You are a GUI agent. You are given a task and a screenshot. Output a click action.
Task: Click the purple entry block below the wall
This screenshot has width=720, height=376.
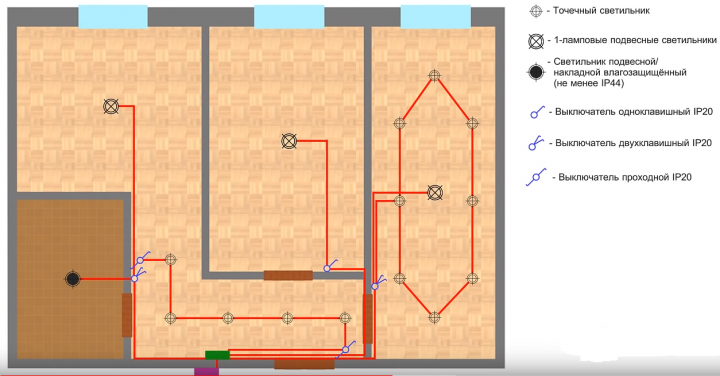coord(206,372)
